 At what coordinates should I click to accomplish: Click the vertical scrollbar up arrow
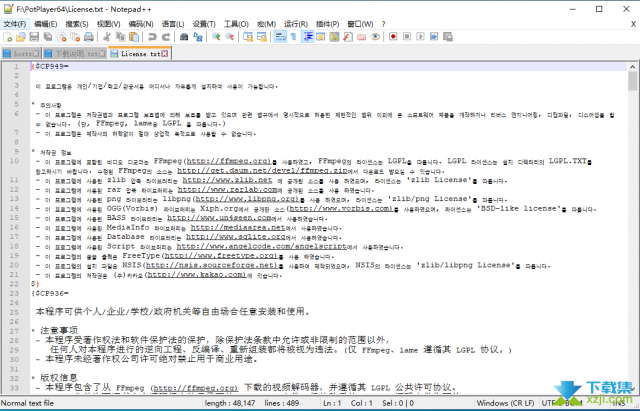pyautogui.click(x=632, y=67)
